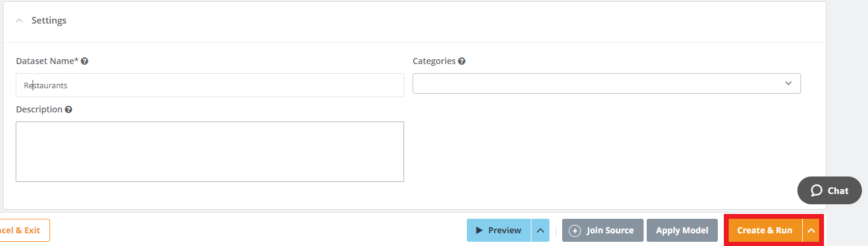The image size is (868, 246).
Task: Focus the Description text area
Action: point(209,151)
